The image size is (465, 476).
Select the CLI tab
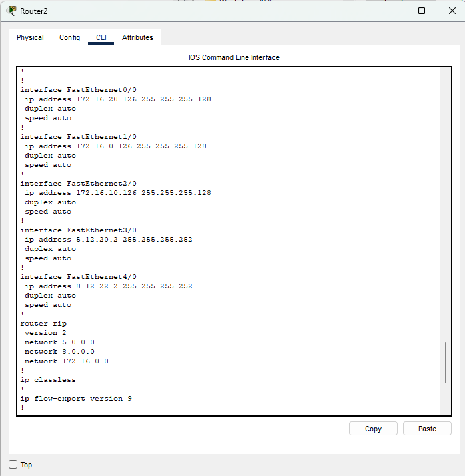101,37
